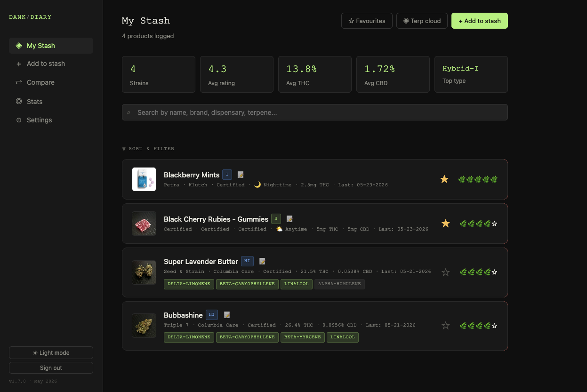
Task: Select the ALPHA-HUMULENE terpene tag
Action: 339,284
